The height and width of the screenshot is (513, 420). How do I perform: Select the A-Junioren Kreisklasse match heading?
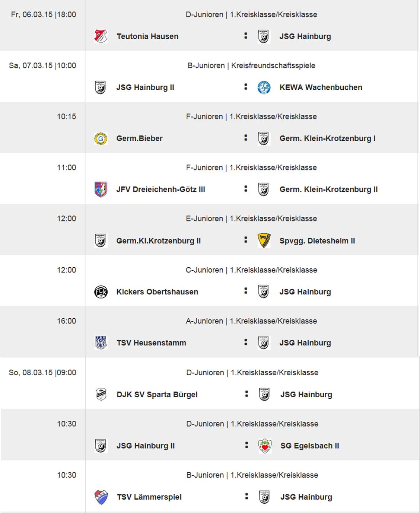click(x=251, y=321)
